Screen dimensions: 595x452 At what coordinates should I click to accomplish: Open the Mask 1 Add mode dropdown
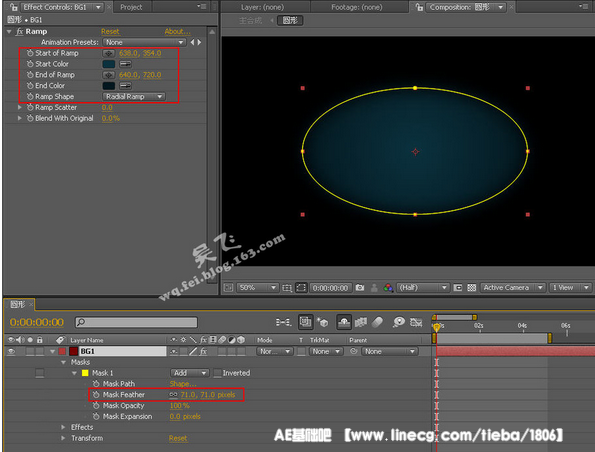point(190,373)
